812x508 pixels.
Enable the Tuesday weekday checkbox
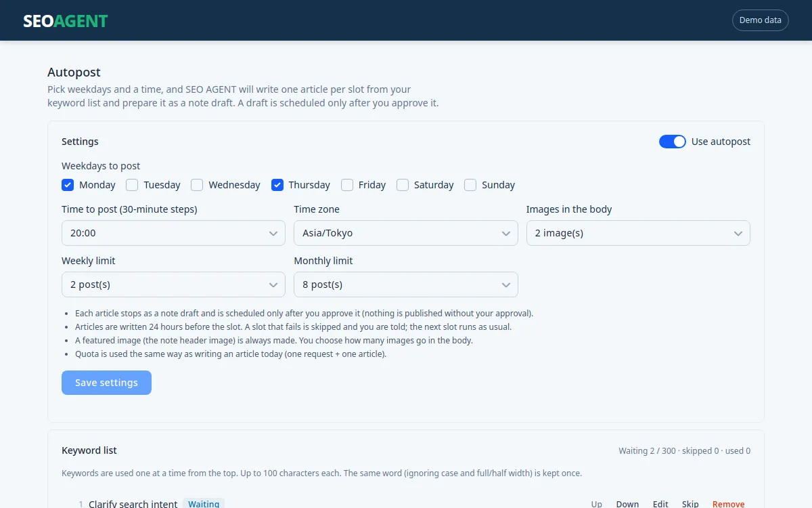tap(132, 185)
